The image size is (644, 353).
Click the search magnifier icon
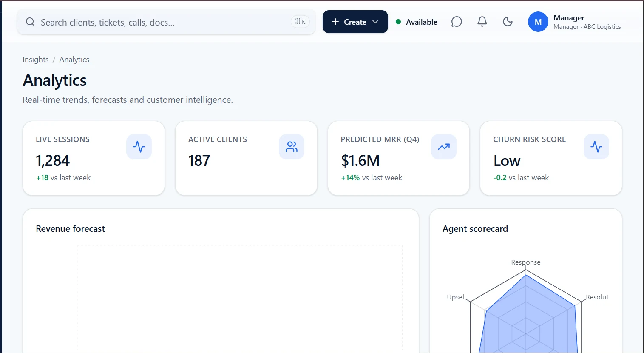click(30, 22)
